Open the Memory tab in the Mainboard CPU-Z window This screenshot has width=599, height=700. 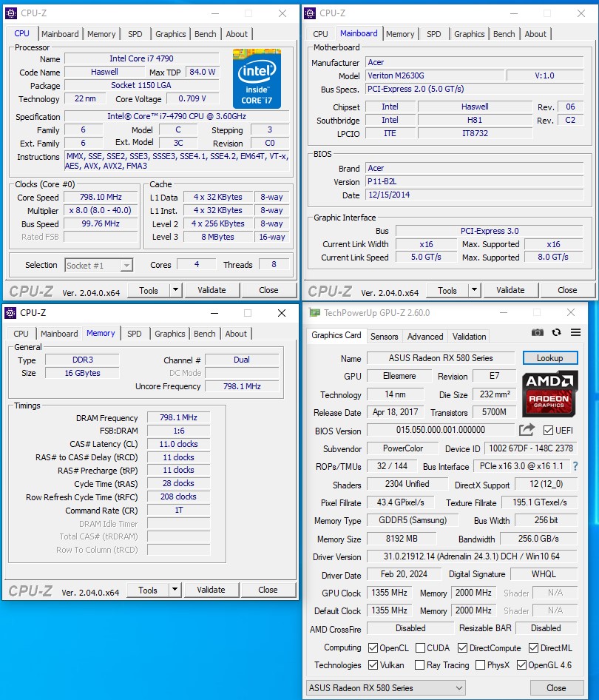coord(400,34)
